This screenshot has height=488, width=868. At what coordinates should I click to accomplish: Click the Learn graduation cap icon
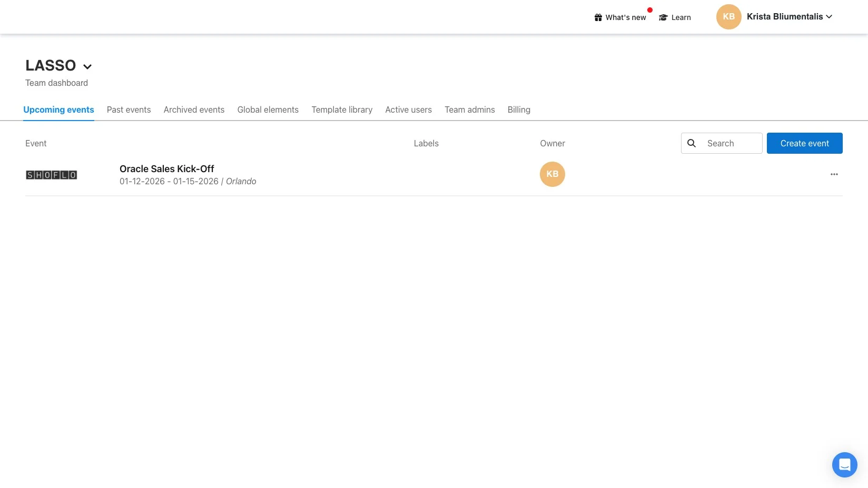[x=663, y=17]
